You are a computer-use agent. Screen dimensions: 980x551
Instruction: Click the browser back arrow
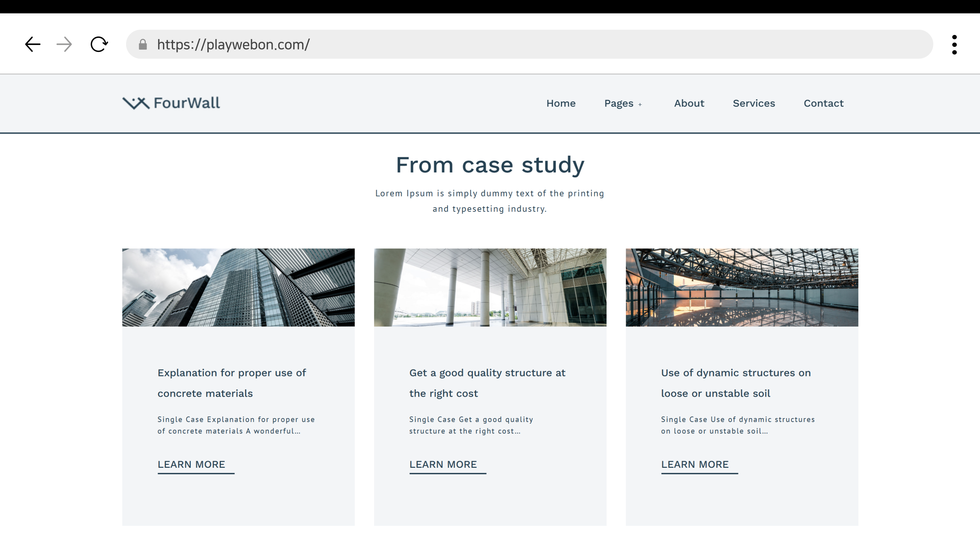coord(33,44)
